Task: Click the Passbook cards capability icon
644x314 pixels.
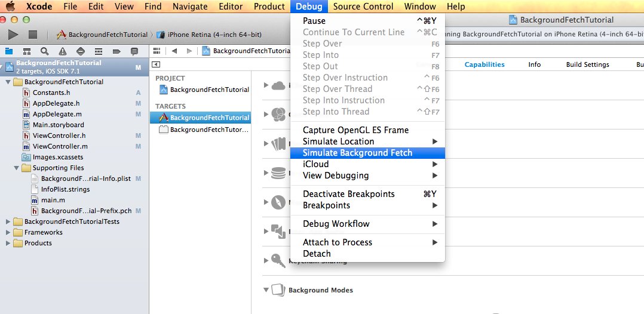Action: 278,144
